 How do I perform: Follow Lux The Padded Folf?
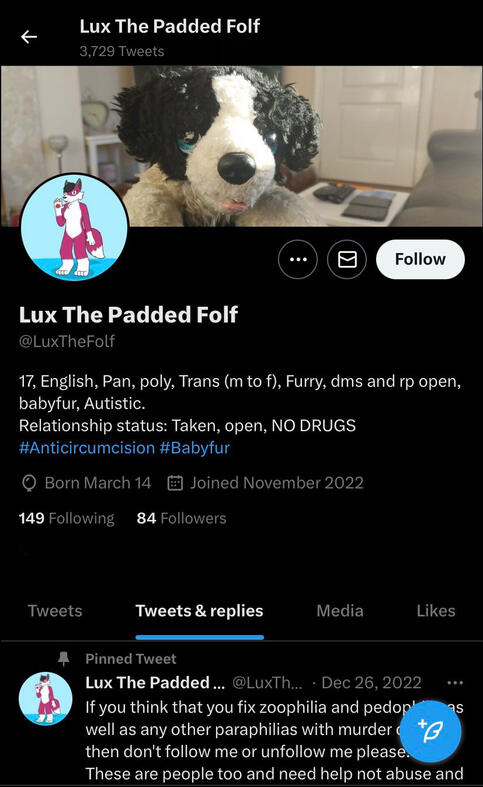[x=420, y=259]
